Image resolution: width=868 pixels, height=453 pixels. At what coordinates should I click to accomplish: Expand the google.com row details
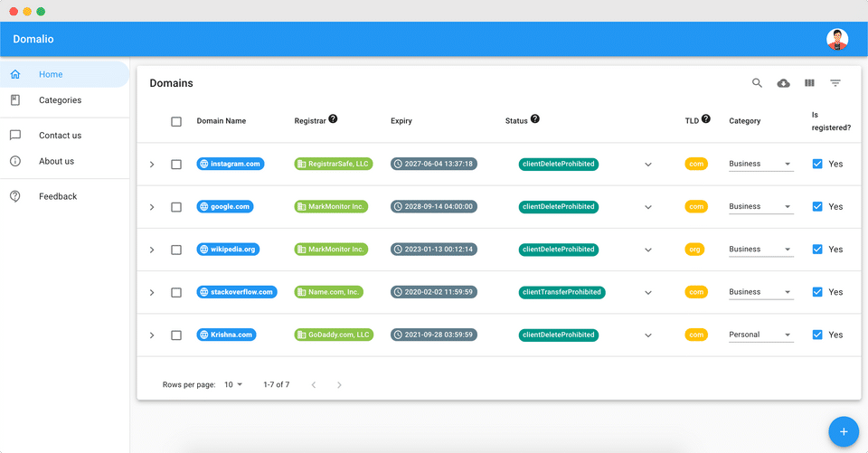tap(152, 207)
